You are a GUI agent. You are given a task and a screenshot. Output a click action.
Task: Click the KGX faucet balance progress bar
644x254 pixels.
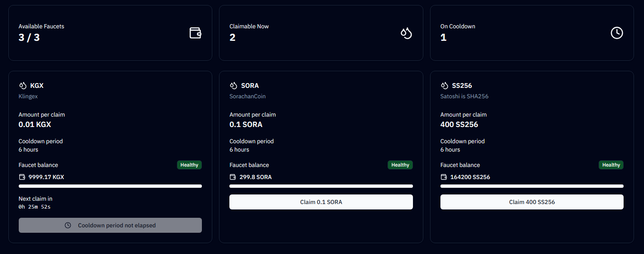coord(110,186)
